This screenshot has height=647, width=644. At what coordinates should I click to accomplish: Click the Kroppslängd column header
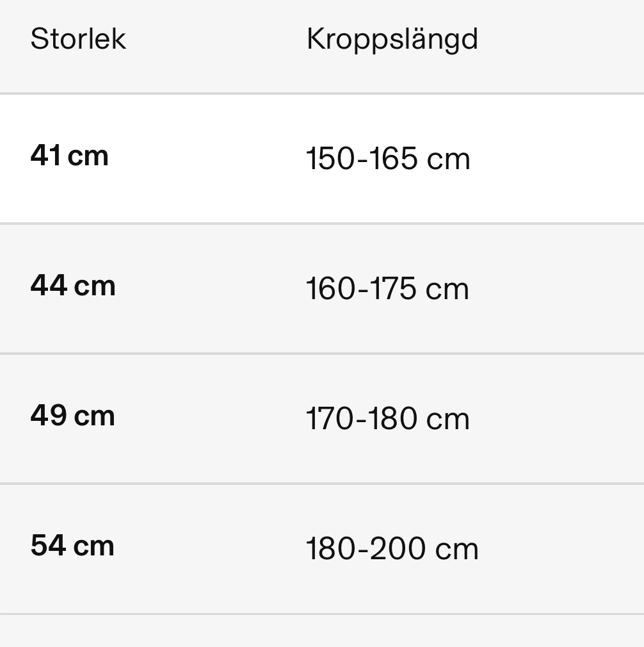pyautogui.click(x=392, y=40)
